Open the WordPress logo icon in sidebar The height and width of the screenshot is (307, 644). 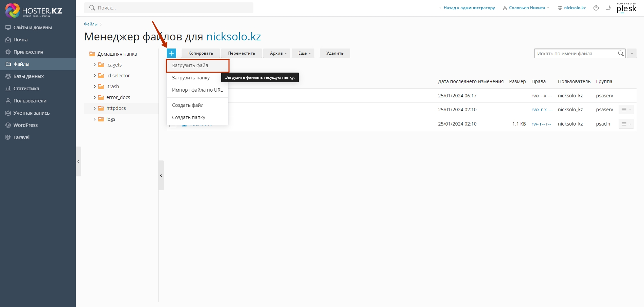pos(8,125)
